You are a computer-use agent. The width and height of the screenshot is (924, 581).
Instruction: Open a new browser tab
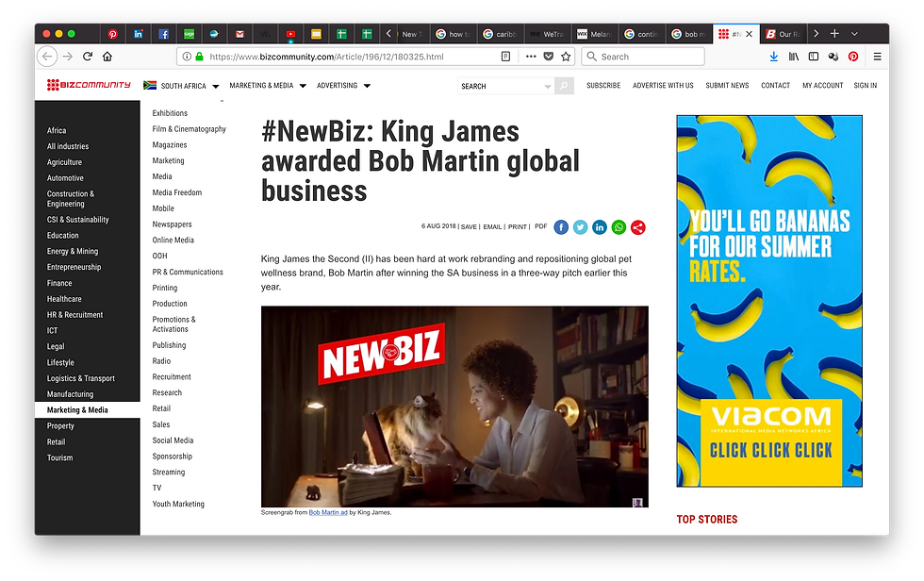click(x=834, y=34)
